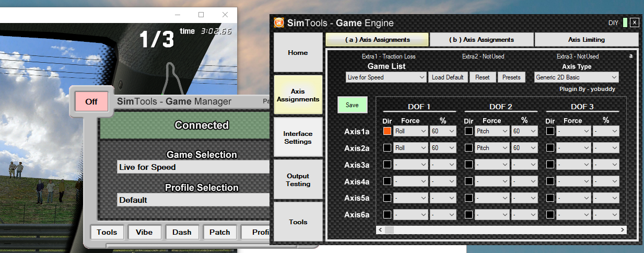
Task: Click the Extra3 - NotUsed label
Action: 578,56
